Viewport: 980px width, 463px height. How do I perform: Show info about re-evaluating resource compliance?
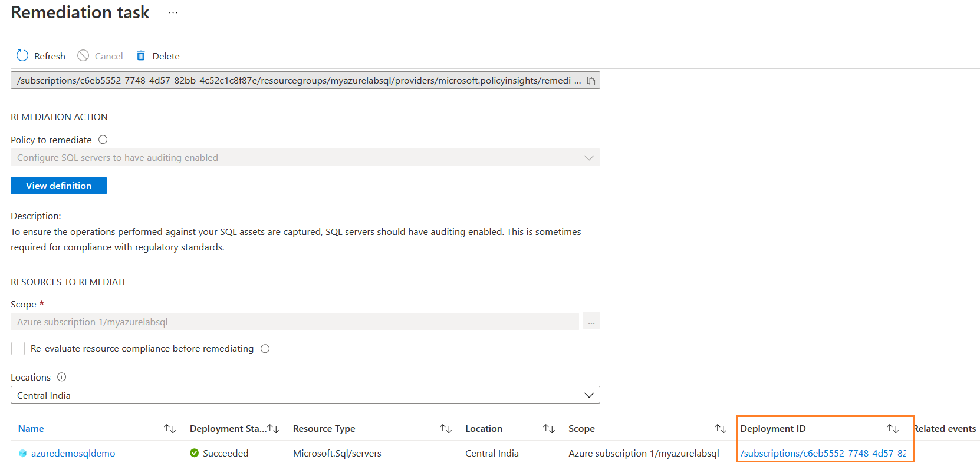(265, 349)
